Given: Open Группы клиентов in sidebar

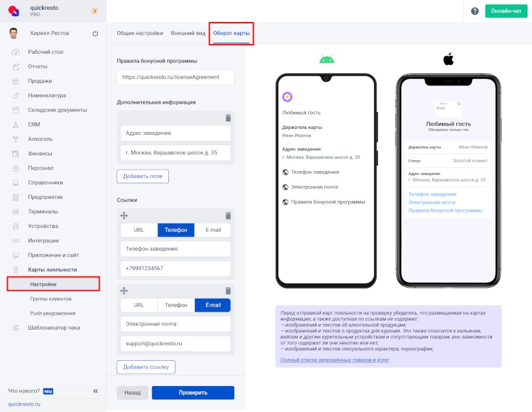Looking at the screenshot, I should coord(50,299).
